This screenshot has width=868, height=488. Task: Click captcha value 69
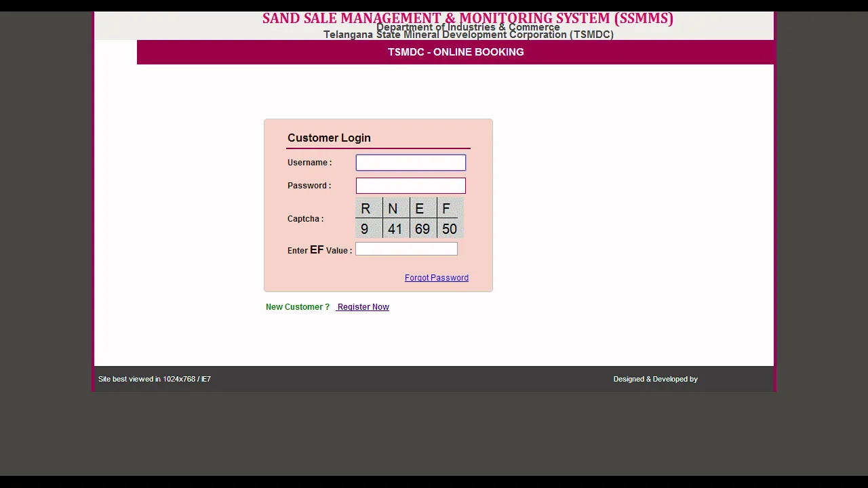(422, 229)
